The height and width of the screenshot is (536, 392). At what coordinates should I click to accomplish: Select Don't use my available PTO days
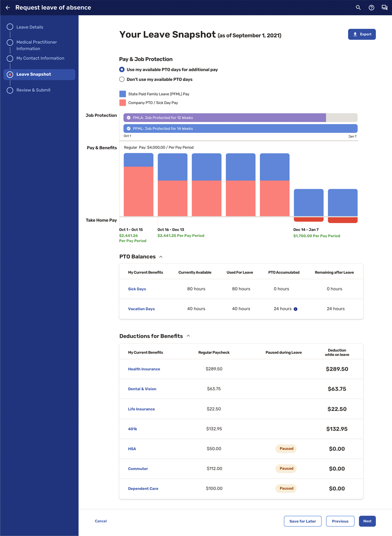(x=122, y=80)
